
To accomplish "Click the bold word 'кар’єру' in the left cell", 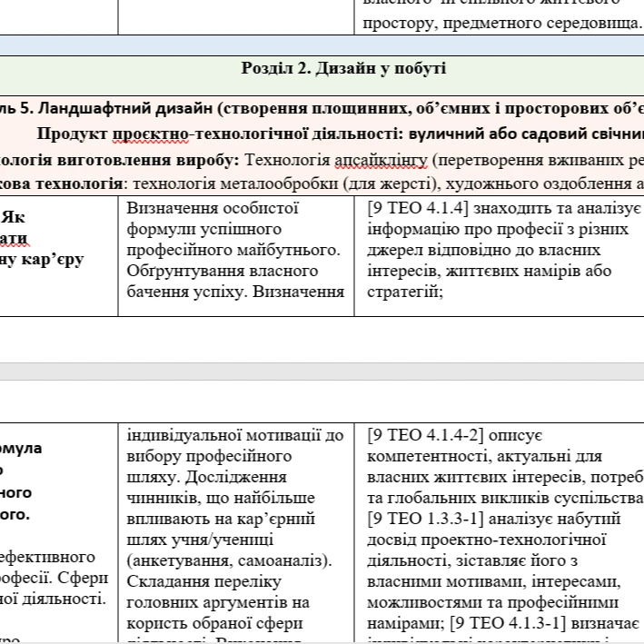I will tap(53, 260).
